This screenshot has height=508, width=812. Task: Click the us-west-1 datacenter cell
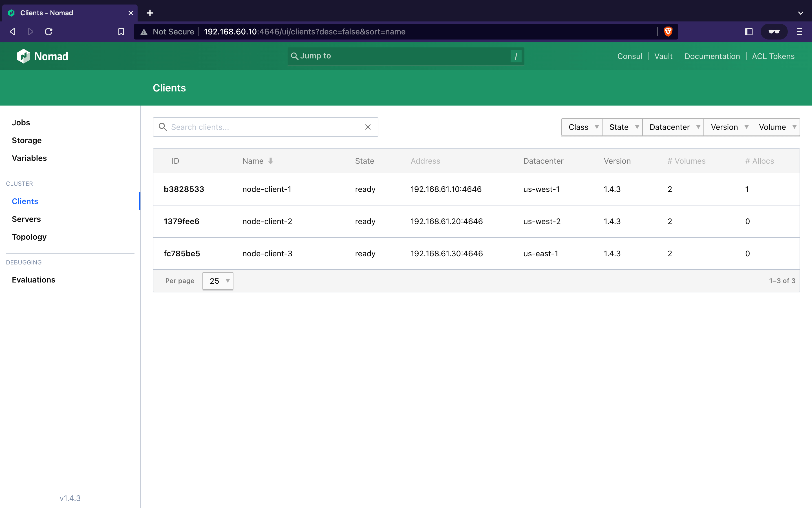541,189
